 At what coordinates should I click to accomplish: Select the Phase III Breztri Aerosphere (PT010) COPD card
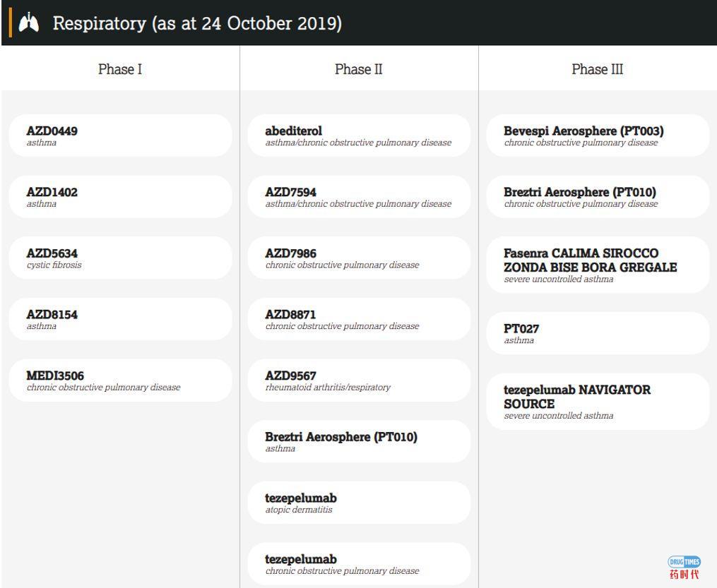(x=598, y=197)
